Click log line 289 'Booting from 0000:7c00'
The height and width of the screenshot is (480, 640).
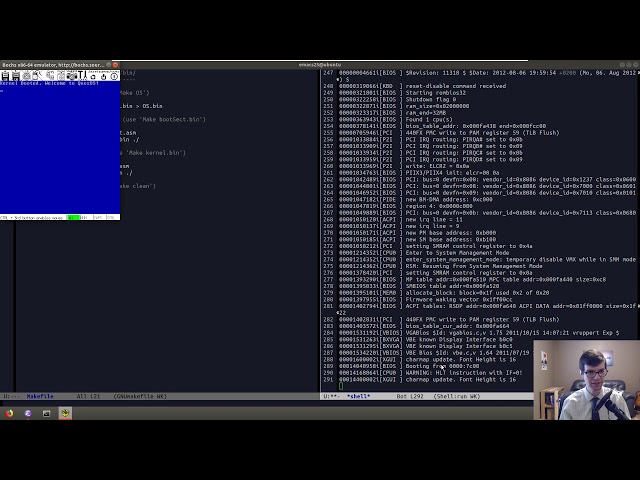pyautogui.click(x=442, y=366)
